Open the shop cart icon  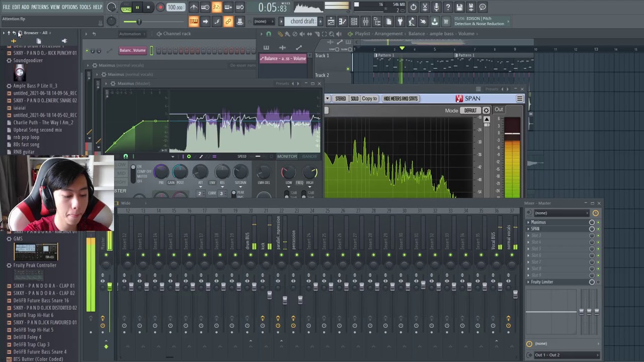point(446,22)
